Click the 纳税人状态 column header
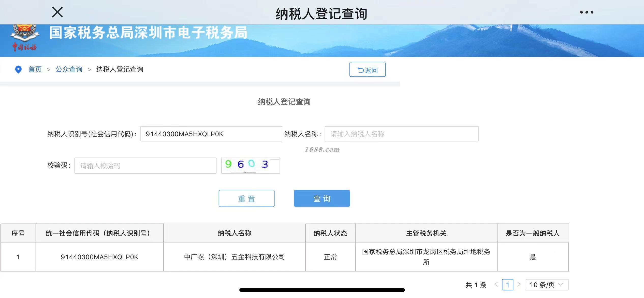 coord(330,233)
